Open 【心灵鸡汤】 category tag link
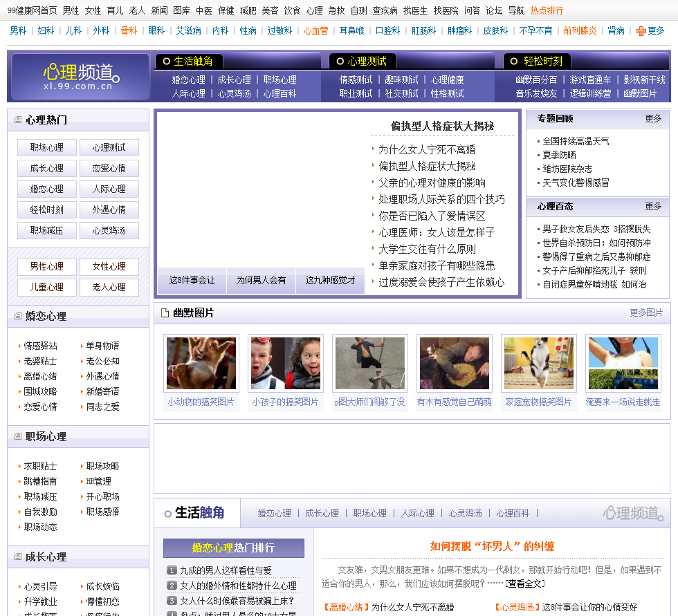 518,608
